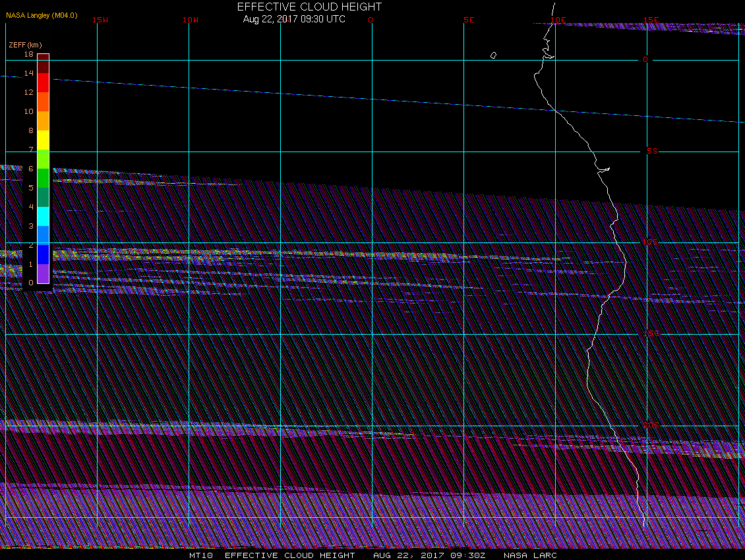Image resolution: width=745 pixels, height=560 pixels.
Task: Select the '15E' longitude label
Action: [651, 20]
